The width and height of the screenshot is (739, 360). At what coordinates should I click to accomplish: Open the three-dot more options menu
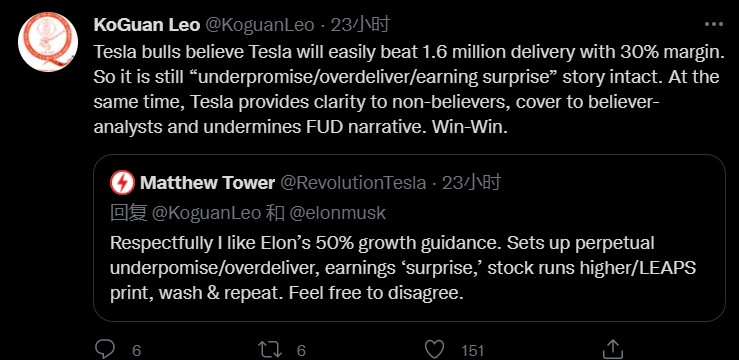coord(714,25)
